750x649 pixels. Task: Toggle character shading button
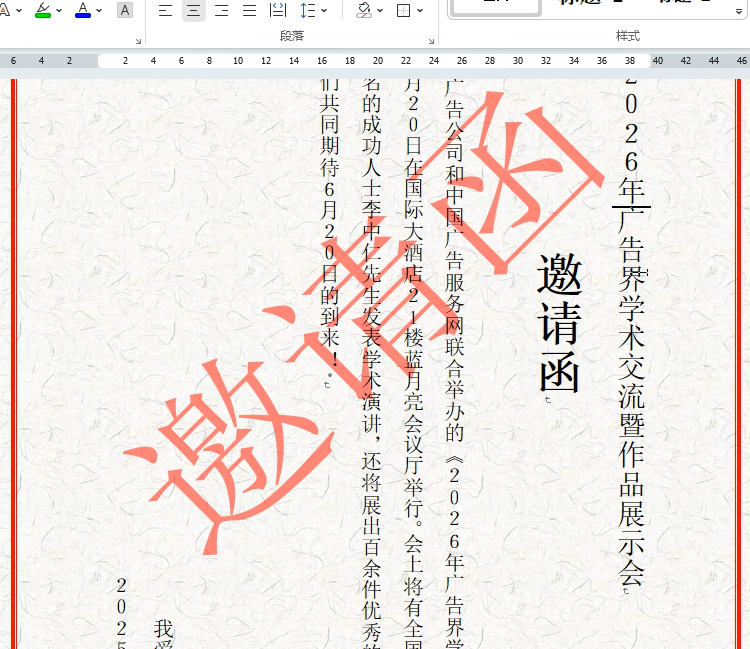125,10
